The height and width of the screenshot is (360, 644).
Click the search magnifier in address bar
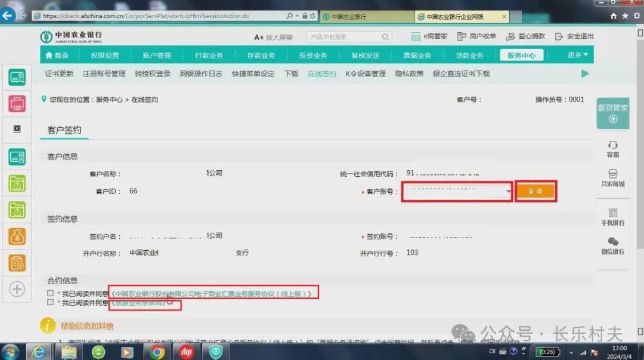pos(290,16)
